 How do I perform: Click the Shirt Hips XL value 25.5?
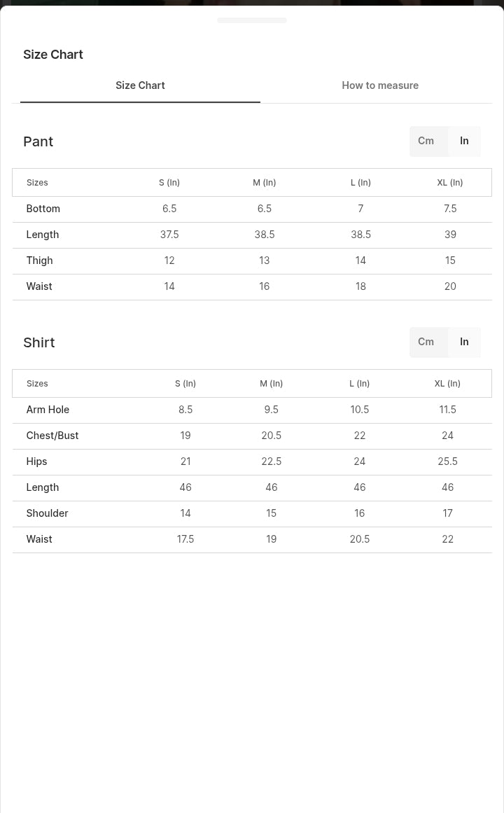[x=447, y=461]
